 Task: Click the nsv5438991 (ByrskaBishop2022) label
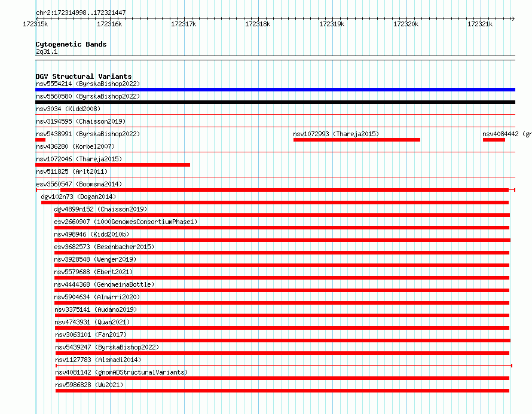coord(88,134)
